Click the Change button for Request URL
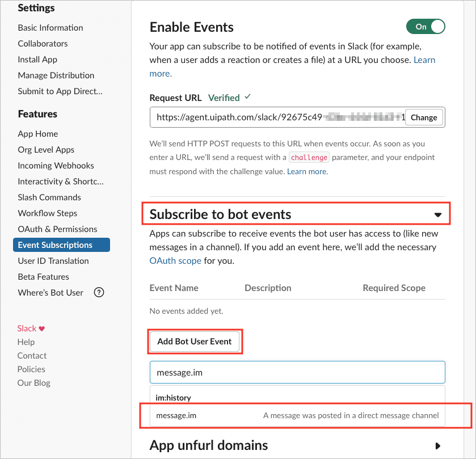Viewport: 476px width, 459px height. pyautogui.click(x=424, y=117)
